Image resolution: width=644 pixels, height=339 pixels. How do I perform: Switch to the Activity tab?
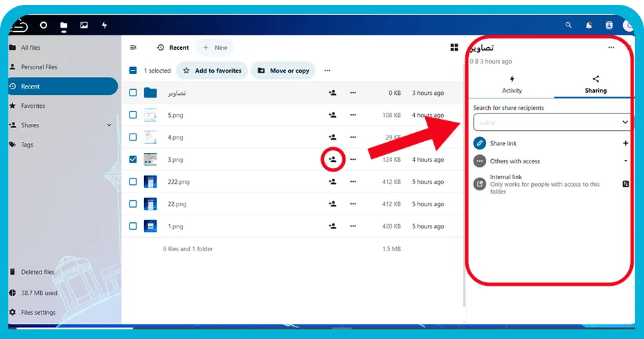point(512,84)
